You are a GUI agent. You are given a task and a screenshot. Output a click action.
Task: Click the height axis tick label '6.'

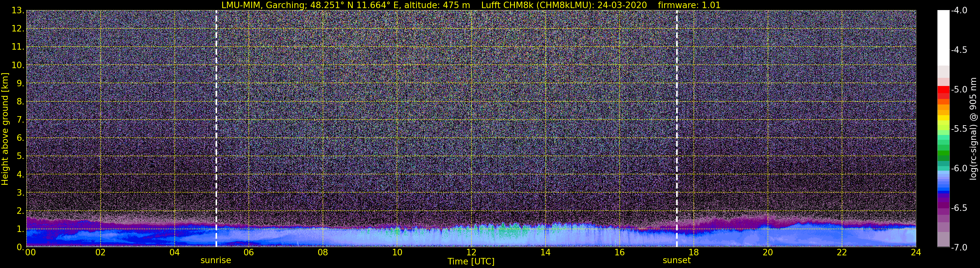coord(20,138)
